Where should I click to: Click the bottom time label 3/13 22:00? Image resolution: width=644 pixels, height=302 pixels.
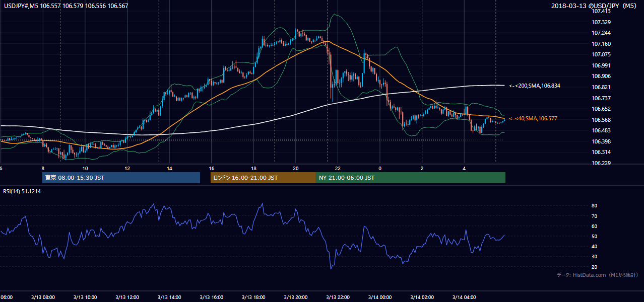(x=338, y=297)
